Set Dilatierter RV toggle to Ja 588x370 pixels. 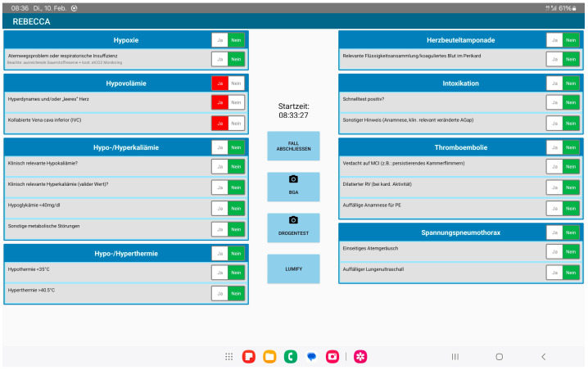click(554, 187)
